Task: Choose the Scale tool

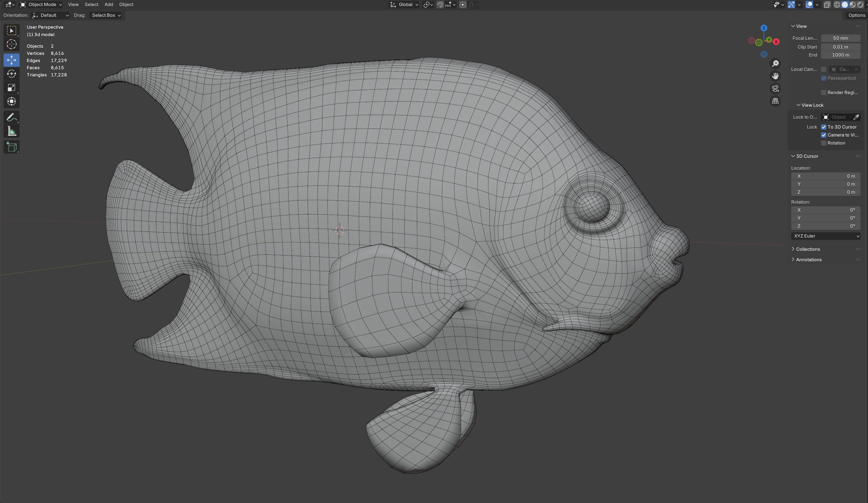Action: [11, 88]
